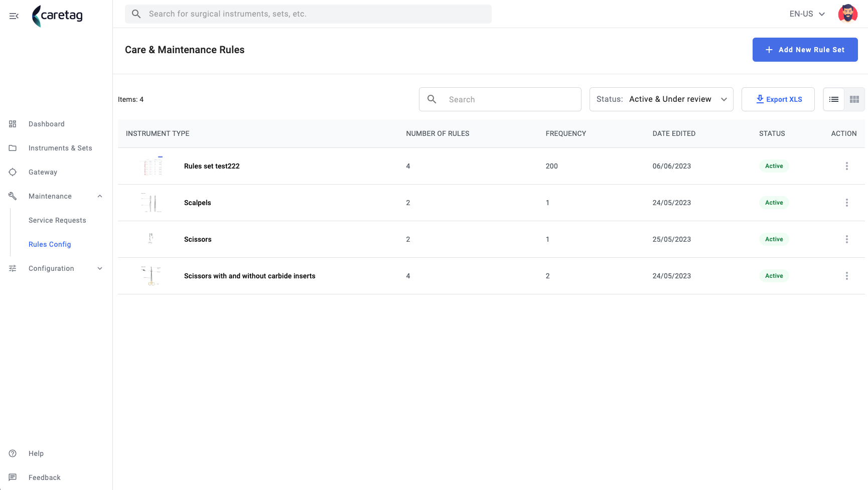Viewport: 868px width, 490px height.
Task: Click date 06/06/2023
Action: 671,166
